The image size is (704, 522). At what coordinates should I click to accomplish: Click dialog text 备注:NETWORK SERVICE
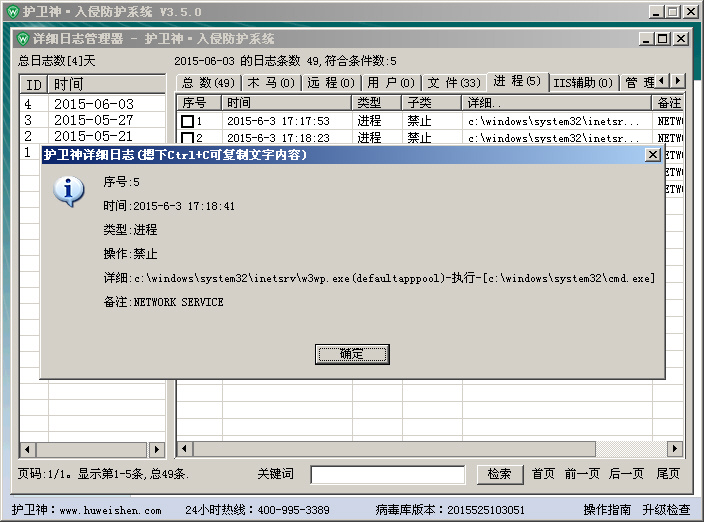[x=163, y=302]
